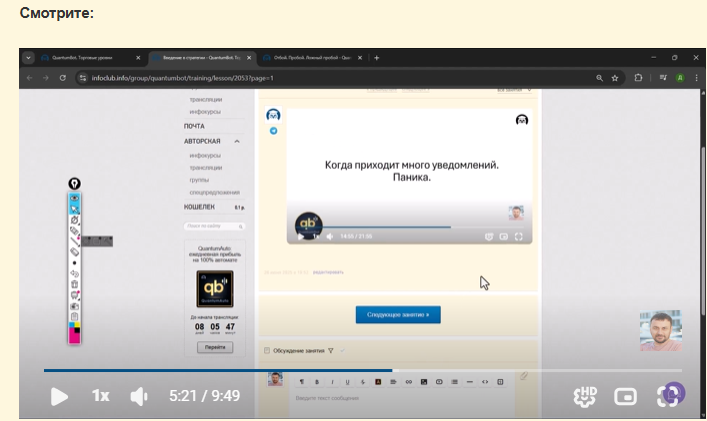Play the main video showing 5:21 / 9:49
Screen dimensions: 707x421
pyautogui.click(x=59, y=397)
